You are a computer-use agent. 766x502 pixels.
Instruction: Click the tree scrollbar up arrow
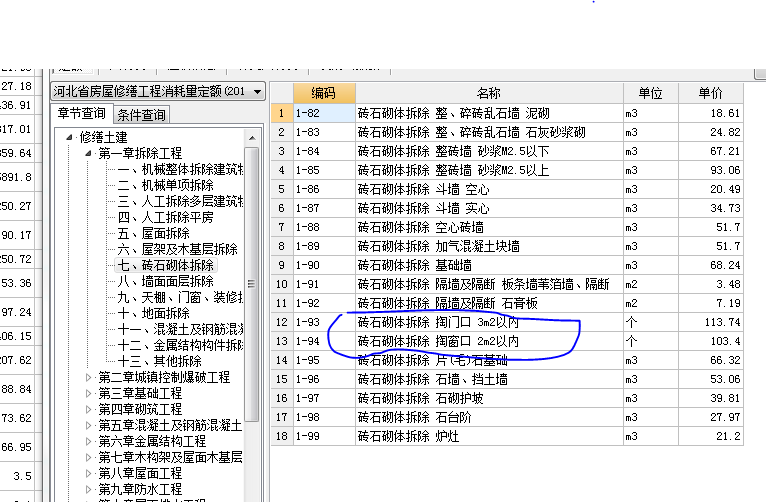(x=252, y=138)
